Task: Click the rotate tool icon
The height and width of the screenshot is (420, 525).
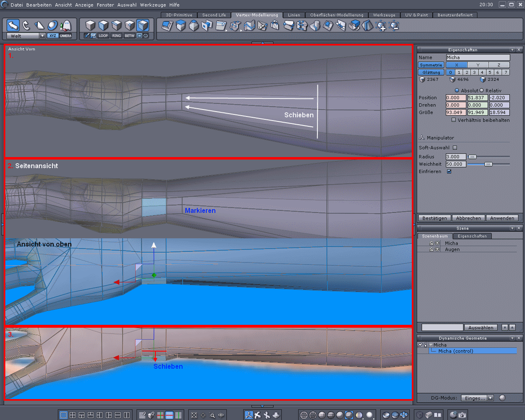Action: pyautogui.click(x=26, y=25)
